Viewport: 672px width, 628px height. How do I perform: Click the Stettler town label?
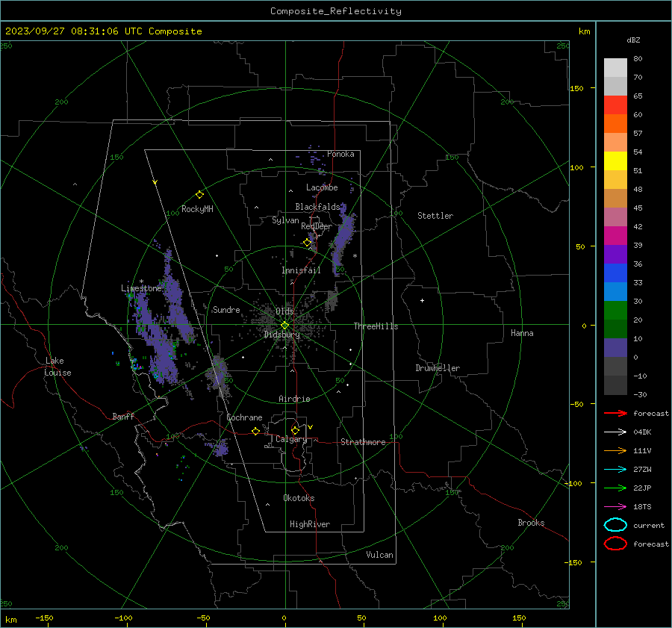(x=435, y=216)
